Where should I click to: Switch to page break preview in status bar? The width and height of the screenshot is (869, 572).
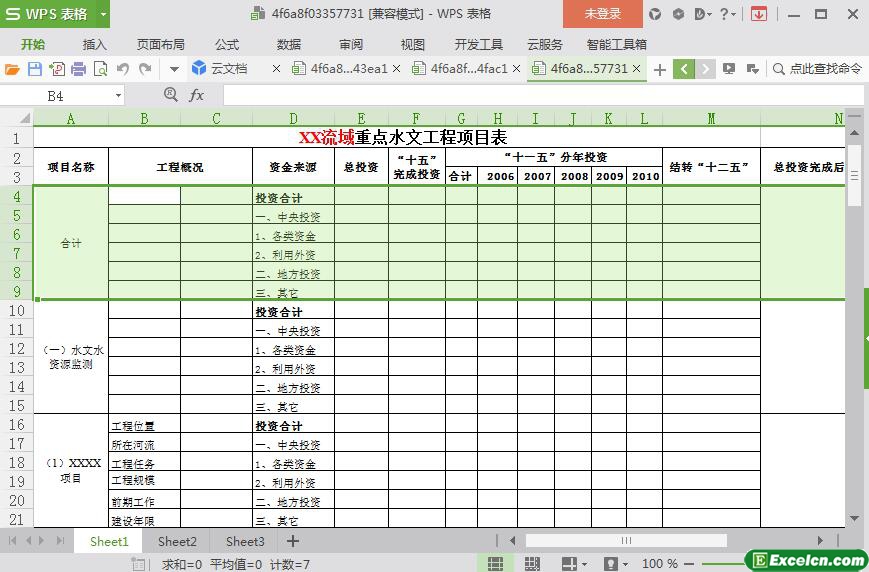coord(532,564)
